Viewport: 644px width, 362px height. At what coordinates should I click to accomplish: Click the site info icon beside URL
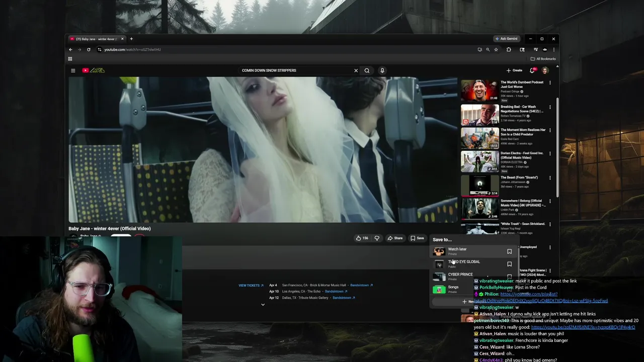coord(100,49)
